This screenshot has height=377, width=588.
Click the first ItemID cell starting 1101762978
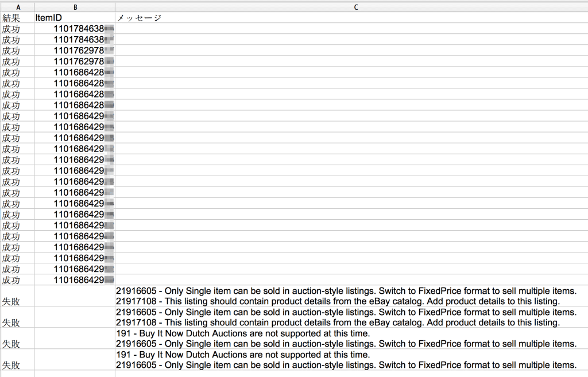(x=75, y=50)
